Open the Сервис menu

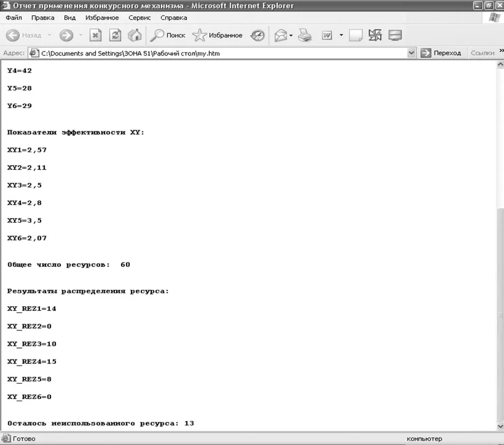coord(140,18)
